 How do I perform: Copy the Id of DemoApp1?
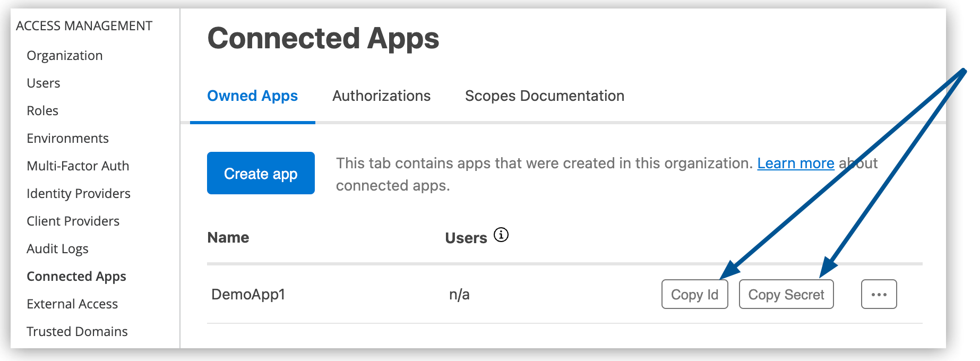(694, 294)
